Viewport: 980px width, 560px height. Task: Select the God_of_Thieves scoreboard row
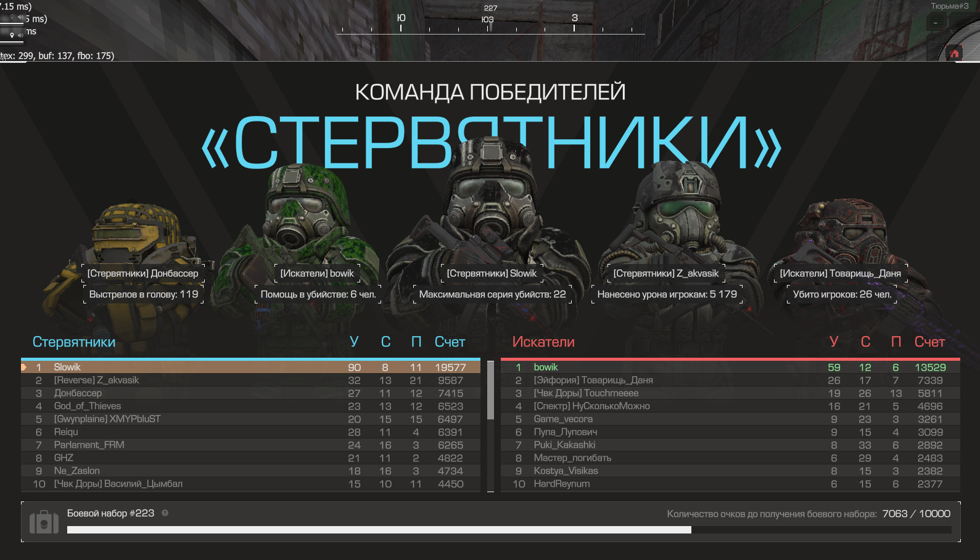[x=250, y=406]
